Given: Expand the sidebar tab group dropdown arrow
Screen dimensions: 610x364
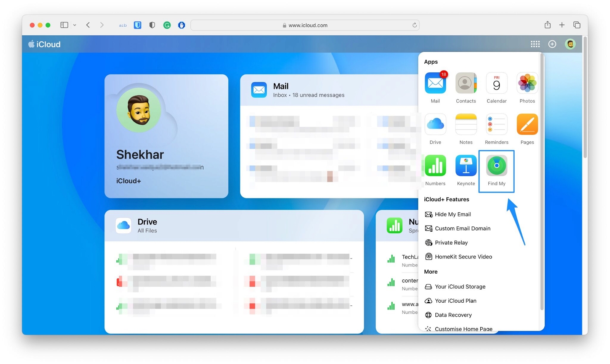Looking at the screenshot, I should pyautogui.click(x=75, y=25).
